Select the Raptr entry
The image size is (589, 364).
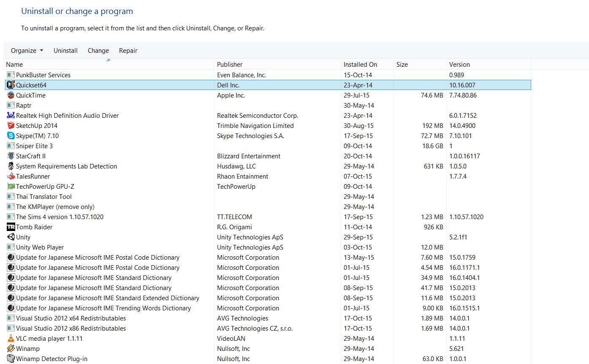[x=24, y=105]
